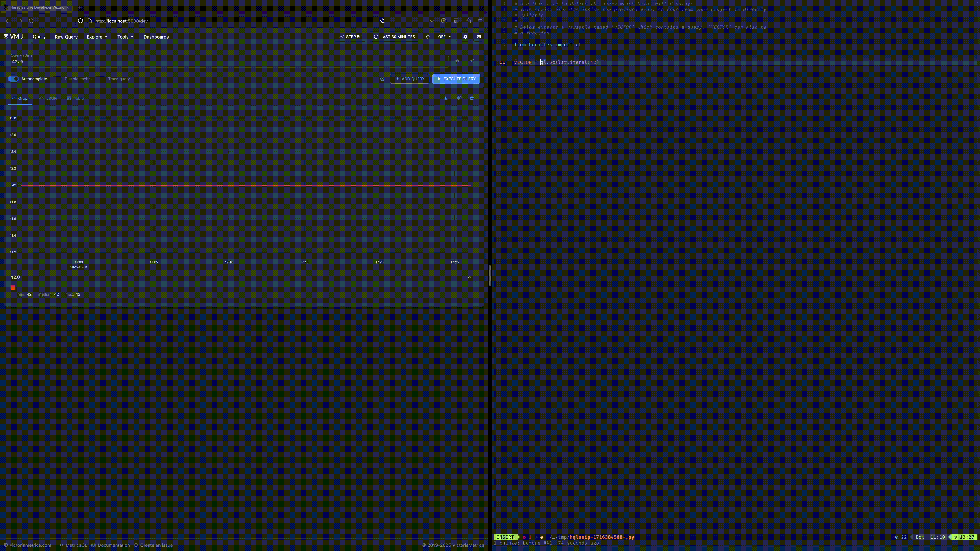Screen dimensions: 980x551
Task: Bookmark page with the star icon
Action: 383,21
